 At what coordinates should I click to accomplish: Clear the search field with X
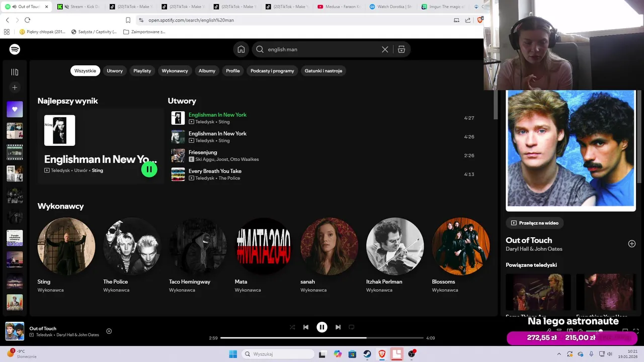click(x=385, y=49)
